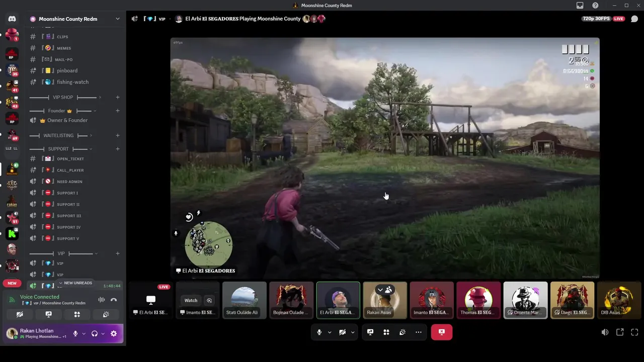Toggle deafen headphones beside Rakan Lhotlan
644x362 pixels.
pyautogui.click(x=95, y=333)
